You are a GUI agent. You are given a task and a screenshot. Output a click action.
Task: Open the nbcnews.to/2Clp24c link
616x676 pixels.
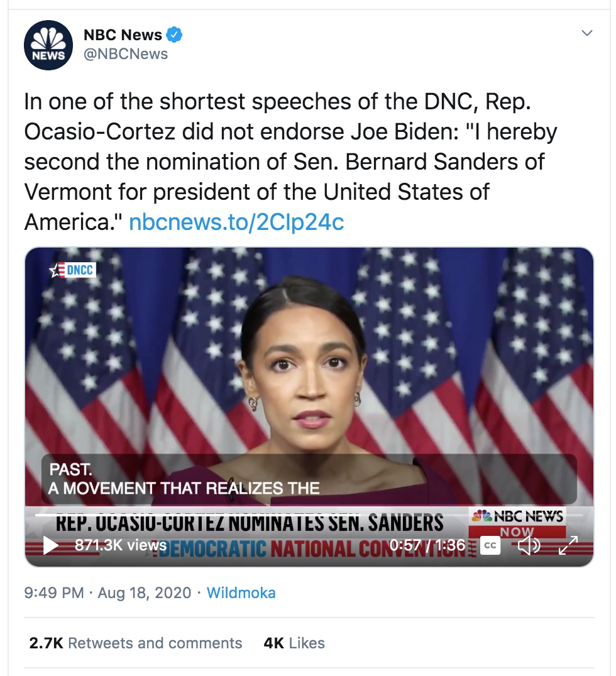point(236,222)
